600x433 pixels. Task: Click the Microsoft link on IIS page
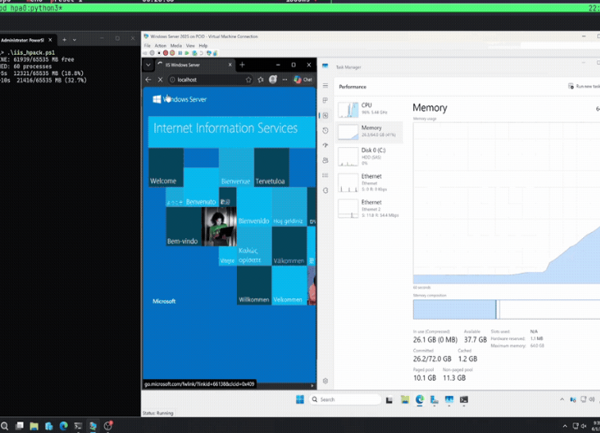pos(164,301)
